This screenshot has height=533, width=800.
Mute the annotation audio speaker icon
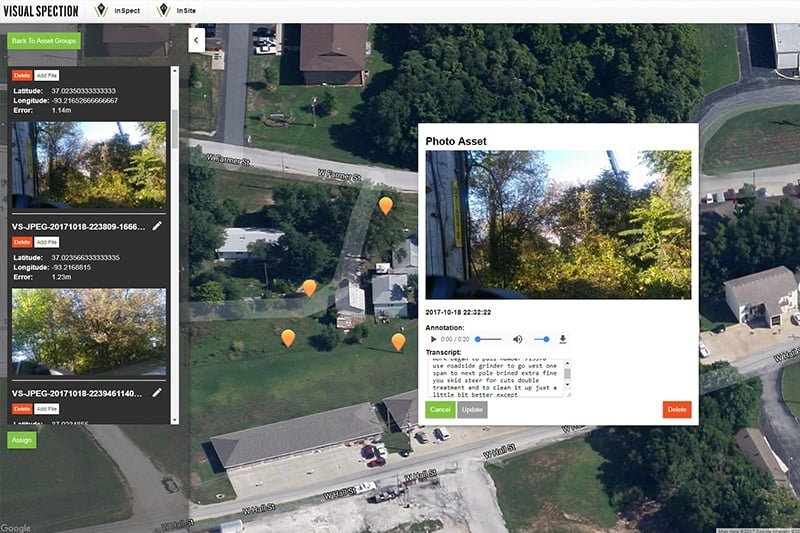coord(518,339)
